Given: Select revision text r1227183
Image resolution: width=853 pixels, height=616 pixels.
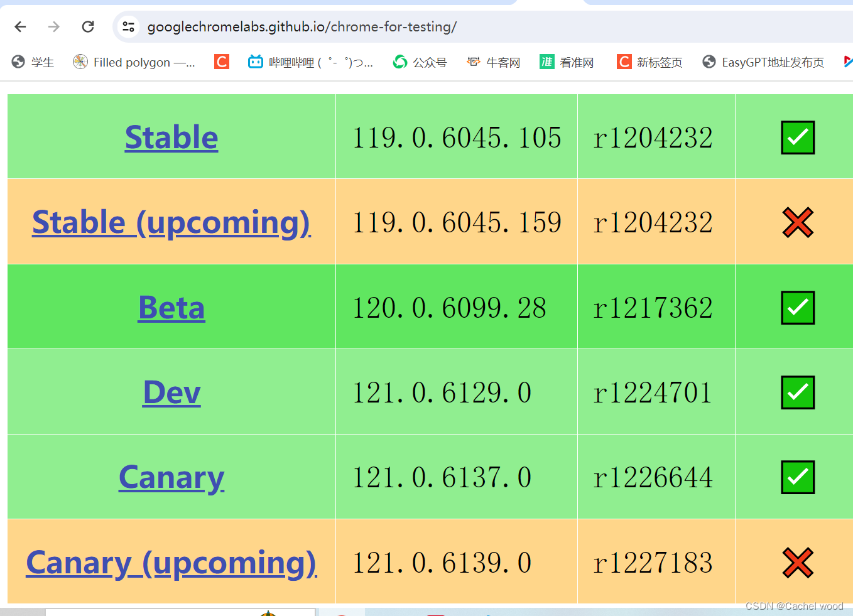Looking at the screenshot, I should point(653,563).
